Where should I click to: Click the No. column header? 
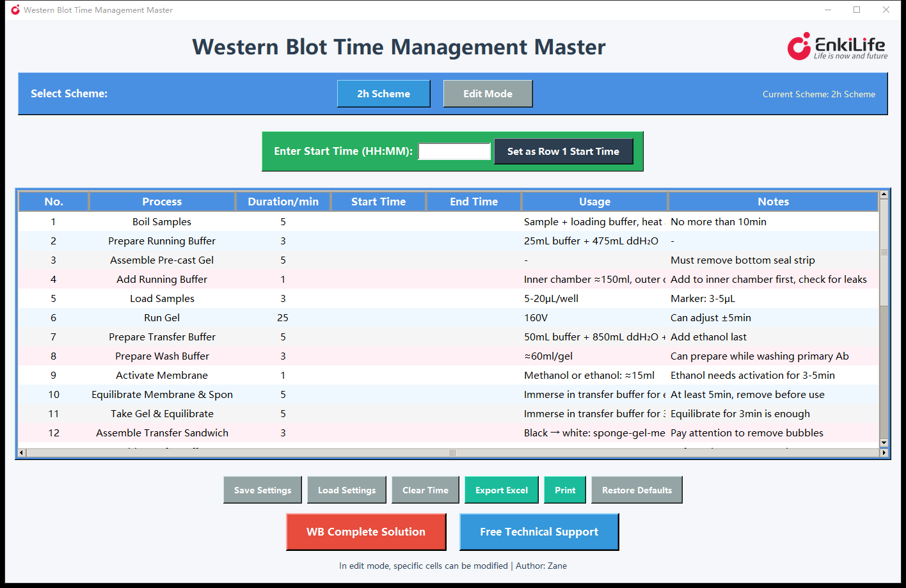click(x=54, y=202)
